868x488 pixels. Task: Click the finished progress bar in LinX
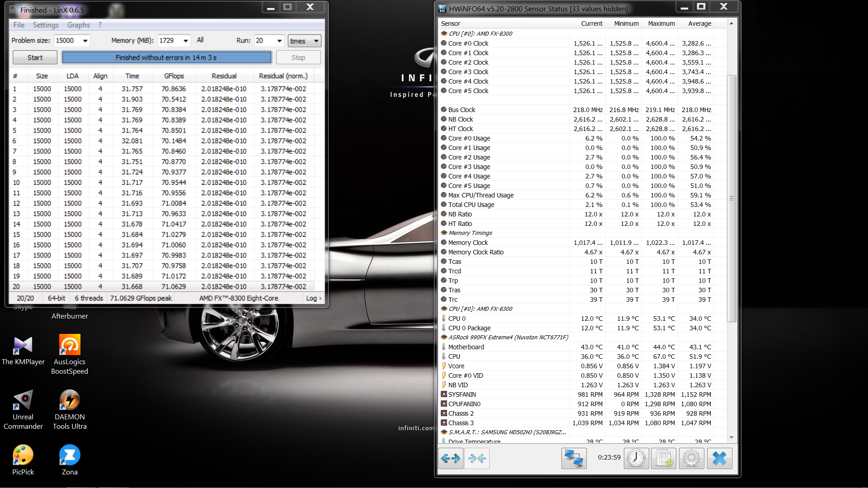[x=166, y=57]
